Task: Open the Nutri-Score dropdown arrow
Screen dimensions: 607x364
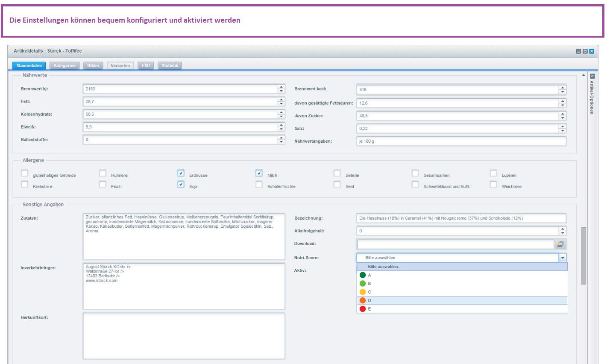Action: click(563, 258)
